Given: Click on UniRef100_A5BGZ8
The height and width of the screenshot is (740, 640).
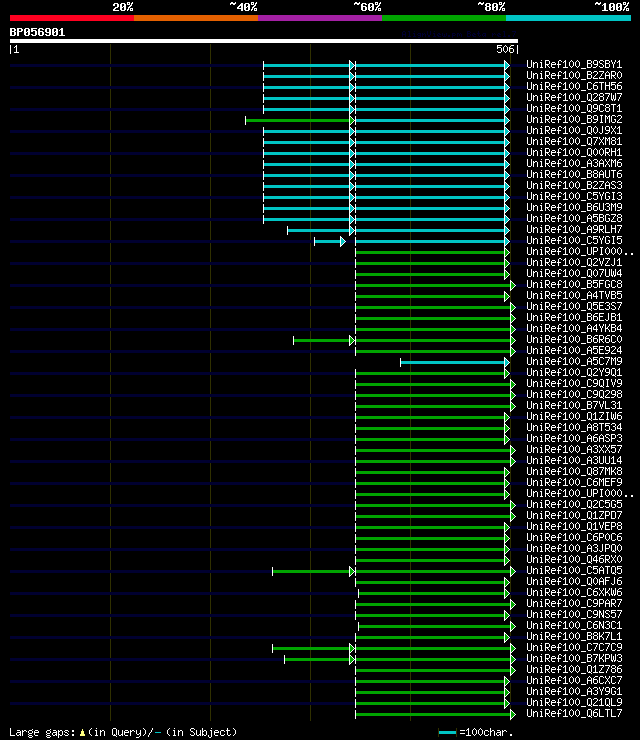Looking at the screenshot, I should (x=574, y=219).
